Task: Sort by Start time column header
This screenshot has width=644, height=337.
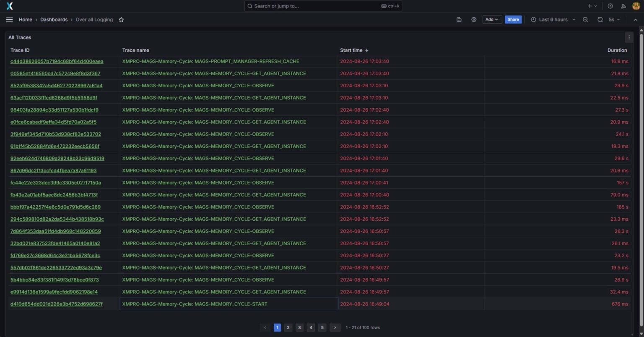Action: (351, 50)
